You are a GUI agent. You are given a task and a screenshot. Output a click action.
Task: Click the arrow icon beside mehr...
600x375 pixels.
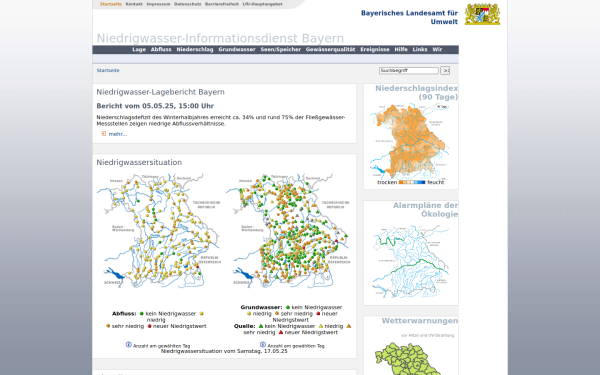click(x=104, y=134)
